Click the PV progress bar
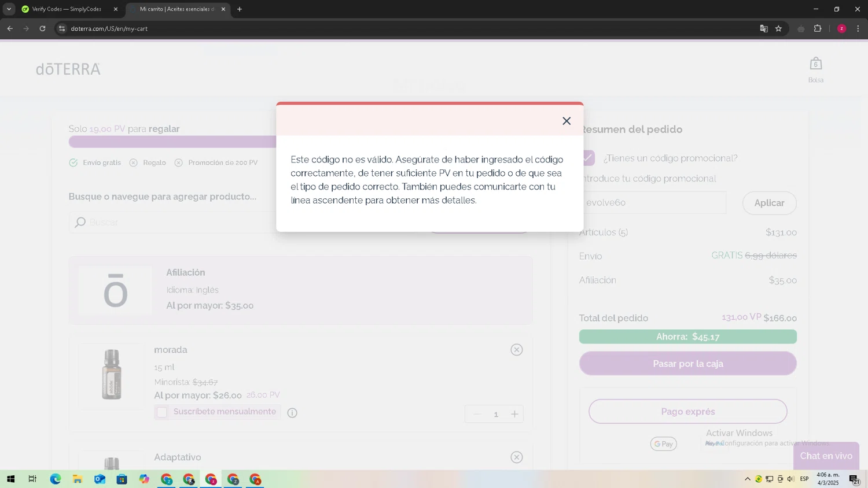The width and height of the screenshot is (868, 488). coord(172,142)
